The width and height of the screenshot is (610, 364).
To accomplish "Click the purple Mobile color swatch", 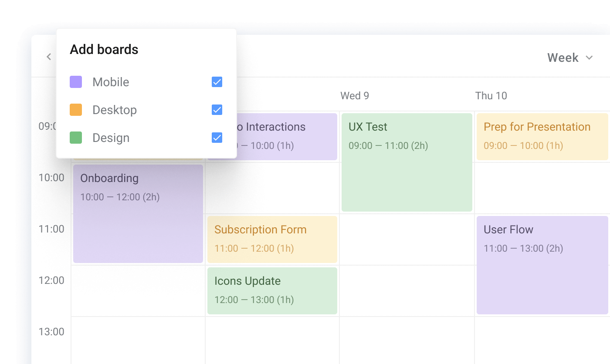I will [76, 82].
